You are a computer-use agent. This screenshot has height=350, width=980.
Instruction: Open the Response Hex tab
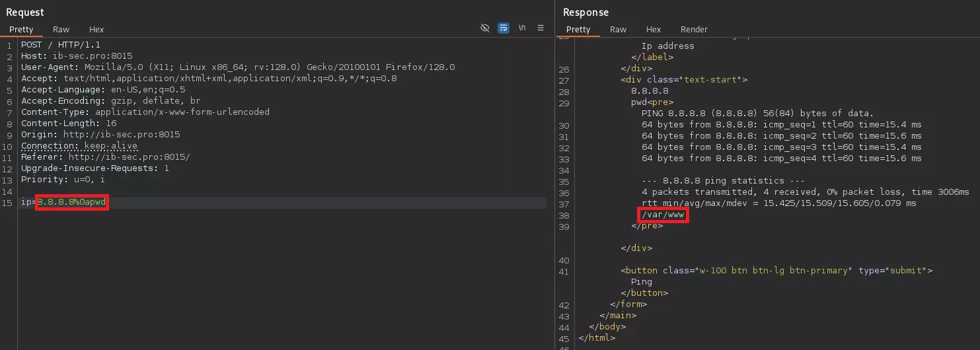pyautogui.click(x=654, y=30)
